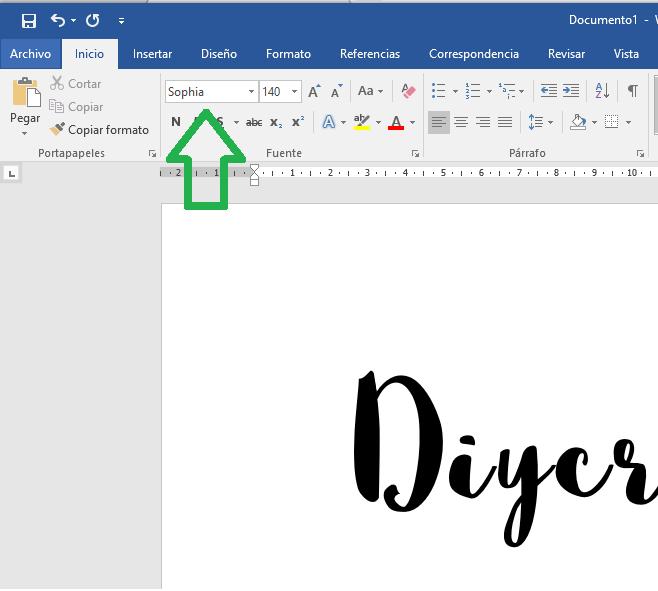Expand the Pegar paste options arrow

click(25, 132)
